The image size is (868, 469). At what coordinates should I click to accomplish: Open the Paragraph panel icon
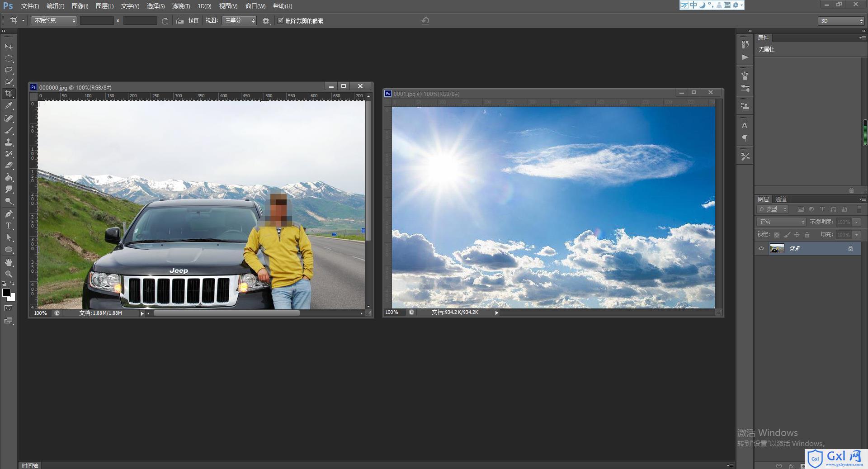point(745,138)
